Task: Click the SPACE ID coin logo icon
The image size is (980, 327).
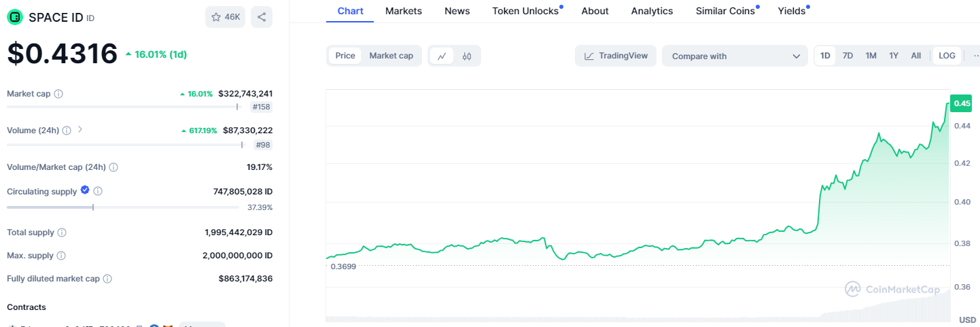Action: tap(14, 18)
